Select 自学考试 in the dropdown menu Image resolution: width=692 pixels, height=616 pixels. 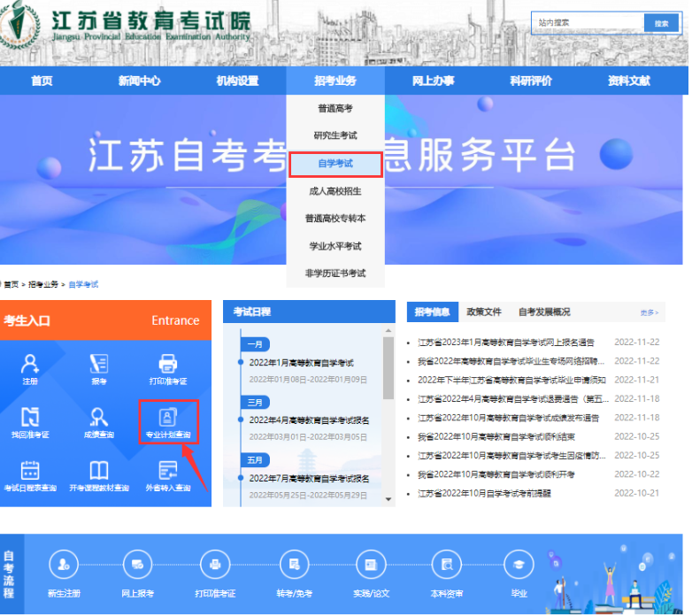click(x=335, y=164)
